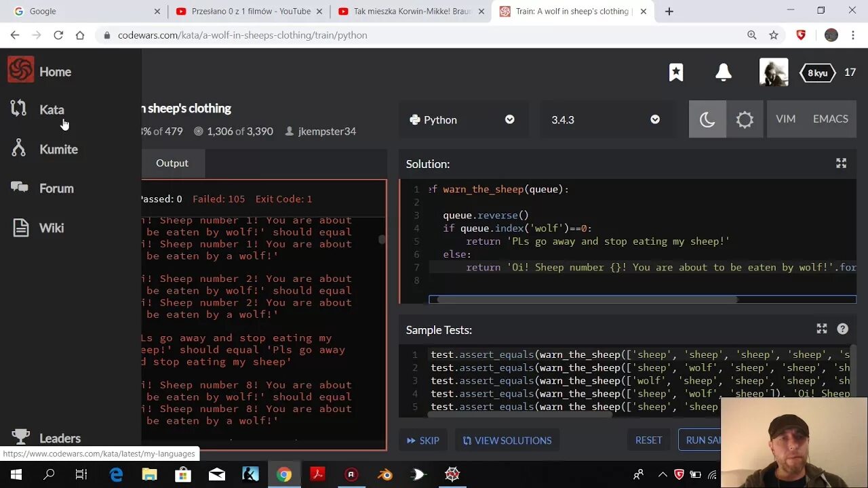Image resolution: width=868 pixels, height=488 pixels.
Task: Click the Kata sidebar label
Action: (x=52, y=110)
